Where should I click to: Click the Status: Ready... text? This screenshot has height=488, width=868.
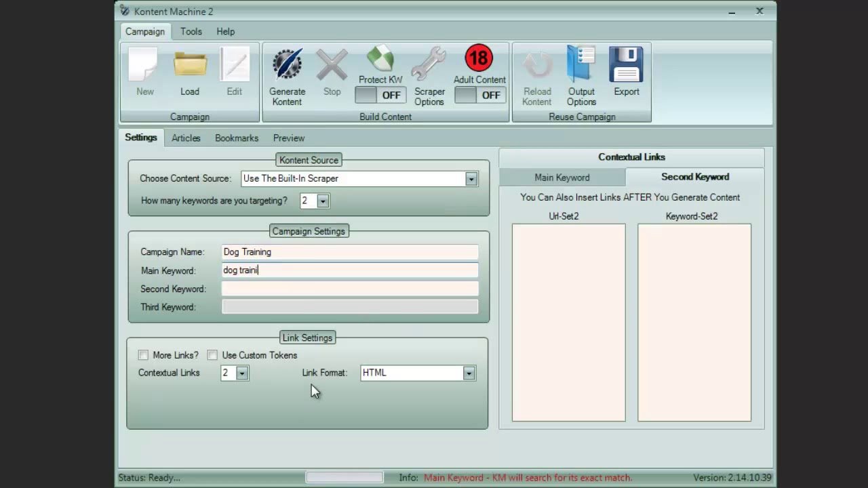click(x=149, y=478)
